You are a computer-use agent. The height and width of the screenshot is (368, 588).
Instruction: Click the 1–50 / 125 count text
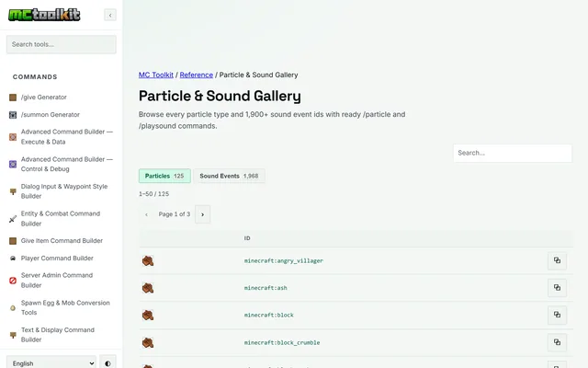[x=153, y=194]
